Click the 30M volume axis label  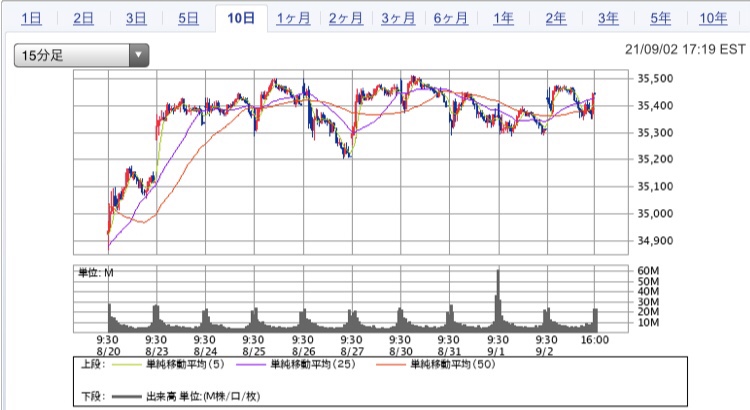(648, 302)
